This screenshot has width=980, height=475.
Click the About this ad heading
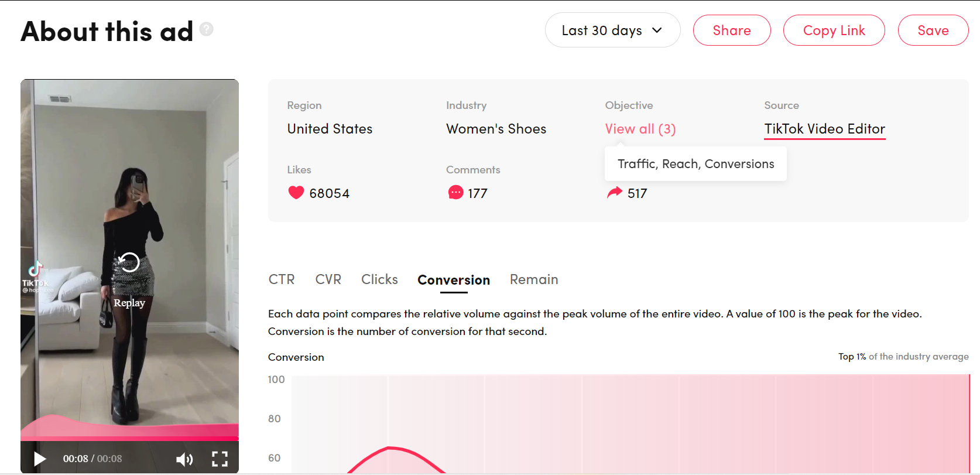point(107,31)
